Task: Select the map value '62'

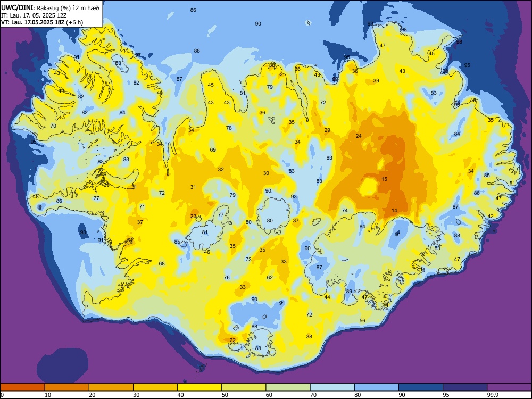Action: [x=270, y=277]
